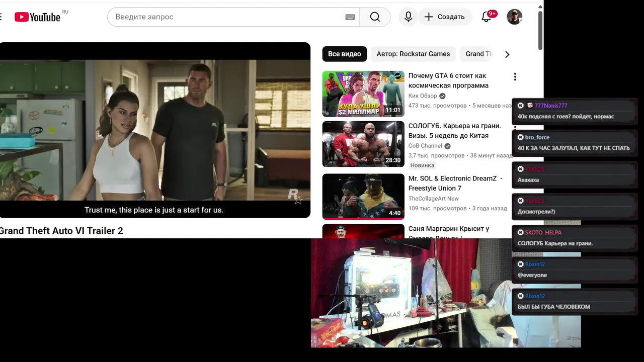
Task: Click the hamburger menu icon beside YouTube logo
Action: coord(1,17)
